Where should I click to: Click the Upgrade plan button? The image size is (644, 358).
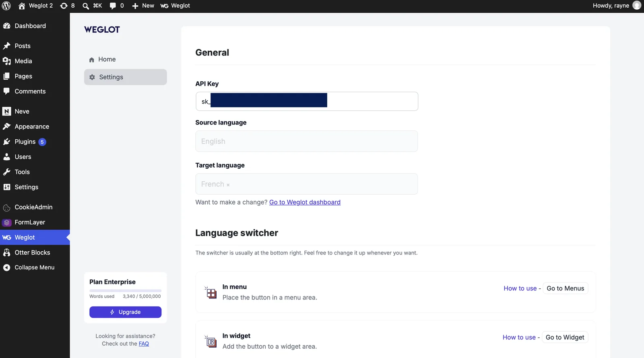125,312
